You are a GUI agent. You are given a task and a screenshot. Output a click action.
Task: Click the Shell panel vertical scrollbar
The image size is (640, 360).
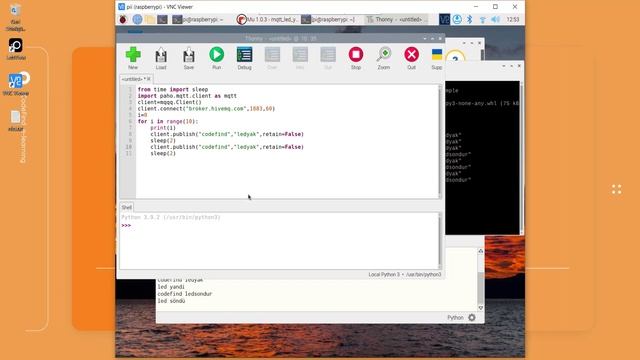440,241
